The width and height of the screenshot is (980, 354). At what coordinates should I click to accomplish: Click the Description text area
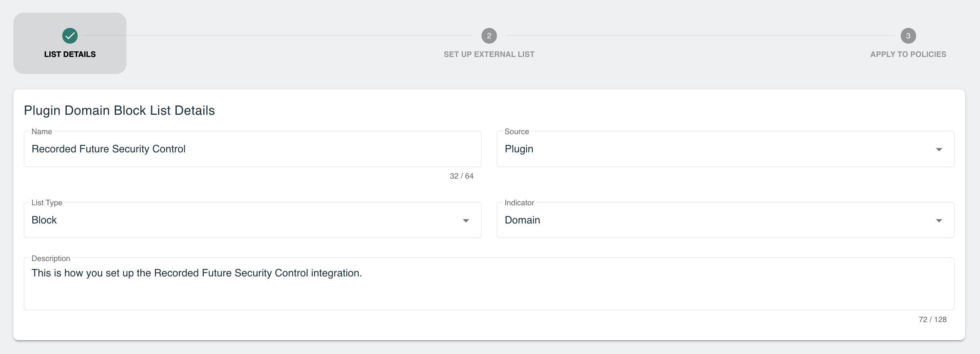click(489, 284)
